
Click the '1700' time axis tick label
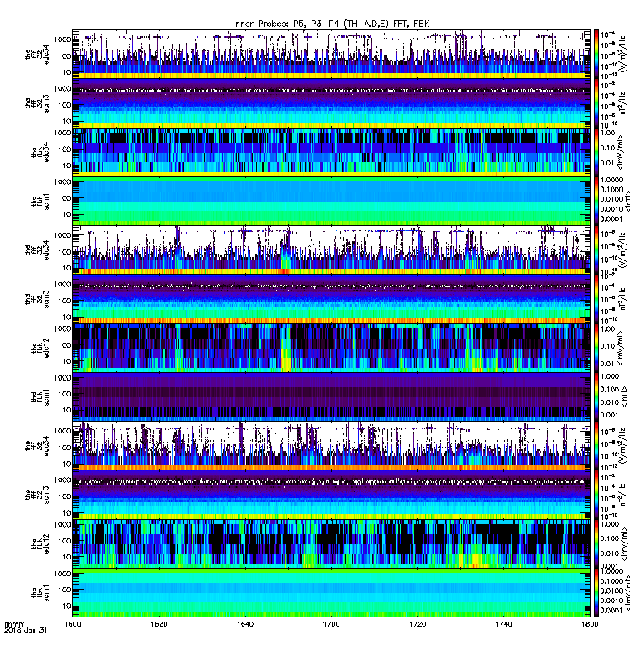(331, 624)
